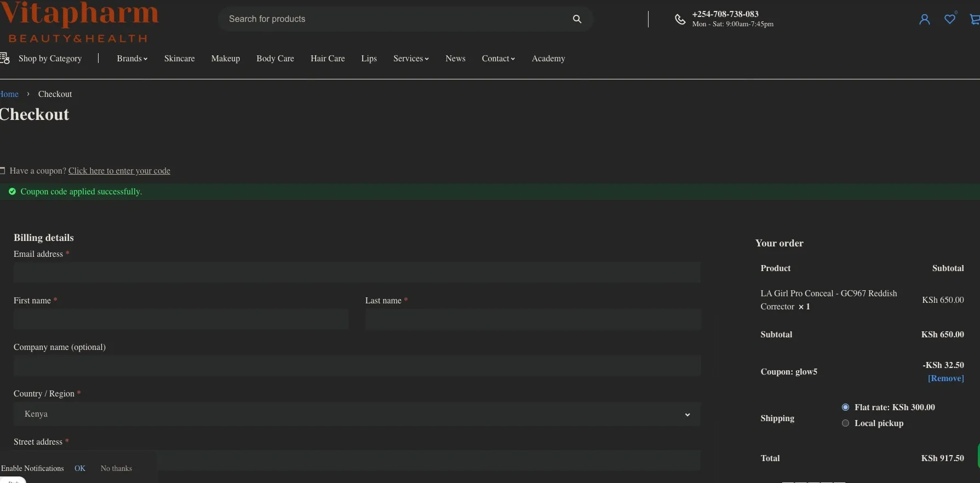The image size is (980, 483).
Task: Click 'Coupon code applied successfully.' message
Action: point(81,192)
